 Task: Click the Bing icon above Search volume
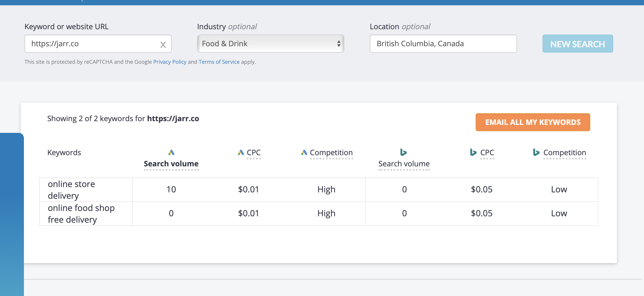pos(403,152)
